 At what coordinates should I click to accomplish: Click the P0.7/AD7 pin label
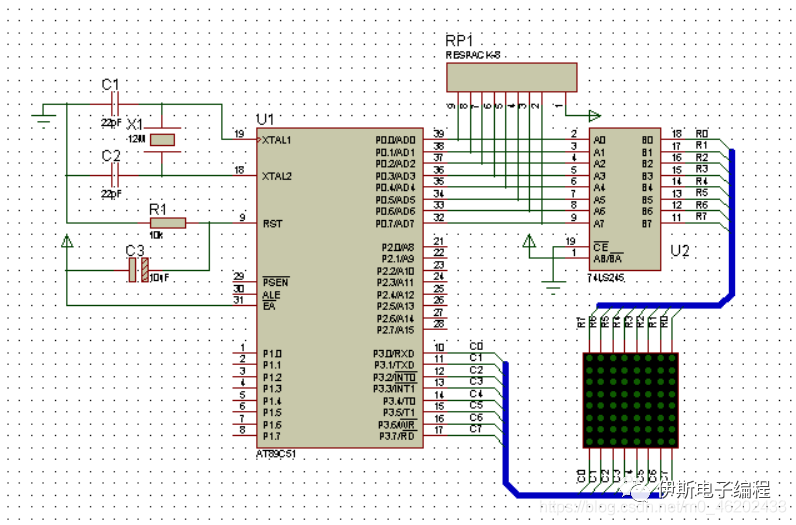(395, 224)
